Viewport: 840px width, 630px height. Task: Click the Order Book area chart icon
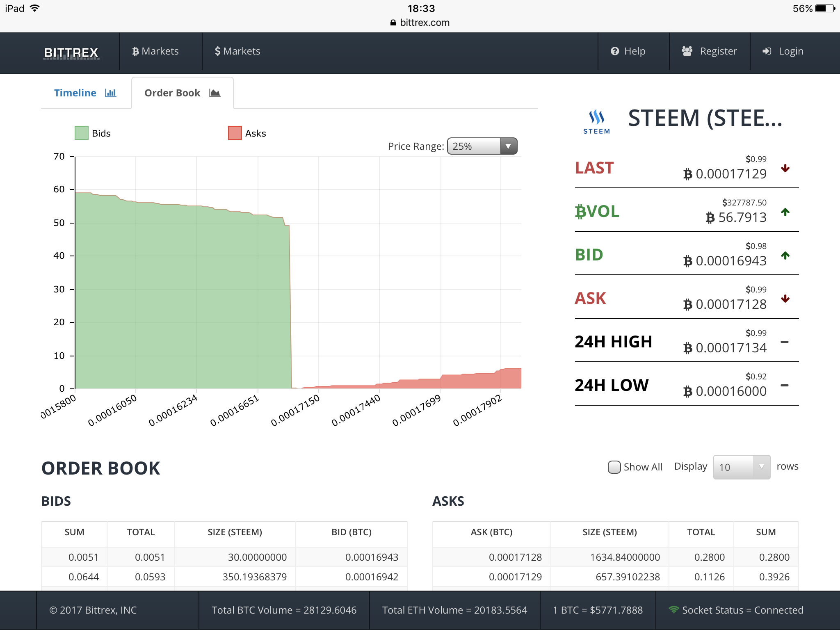coord(215,93)
